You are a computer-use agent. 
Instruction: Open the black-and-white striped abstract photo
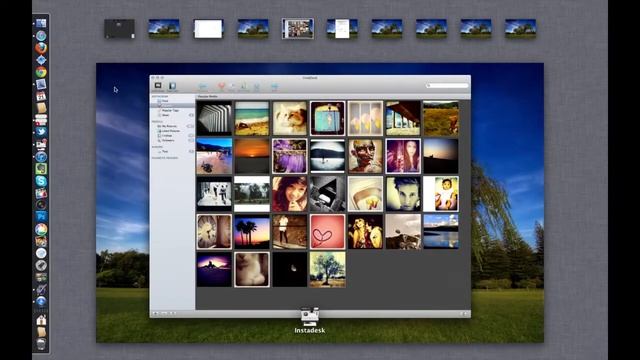[214, 118]
